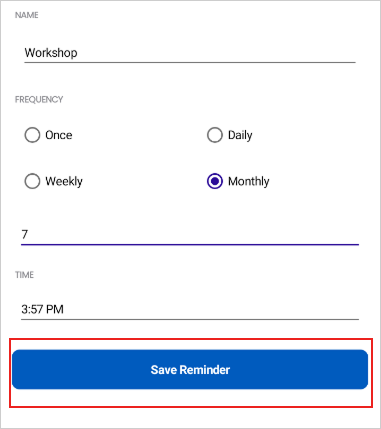Select the Once frequency radio button
This screenshot has width=381, height=429.
tap(32, 135)
